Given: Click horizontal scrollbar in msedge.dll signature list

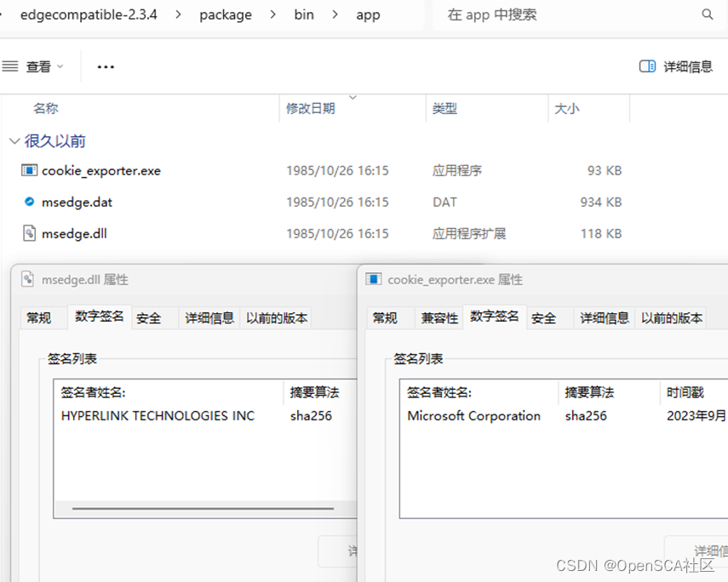Looking at the screenshot, I should (203, 508).
